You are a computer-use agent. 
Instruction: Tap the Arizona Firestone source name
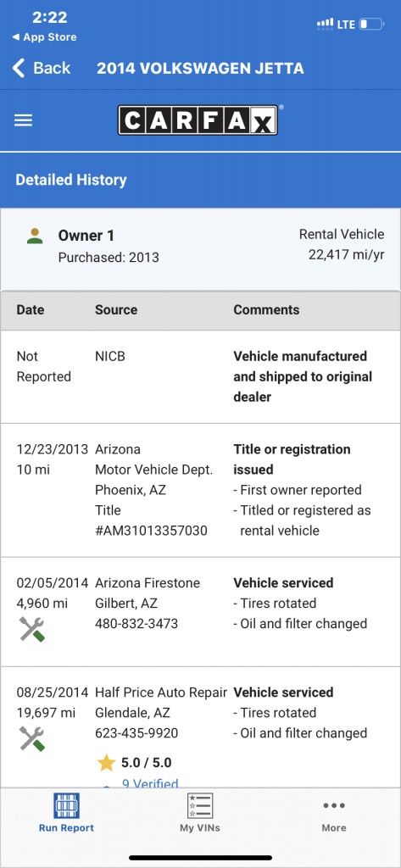148,583
